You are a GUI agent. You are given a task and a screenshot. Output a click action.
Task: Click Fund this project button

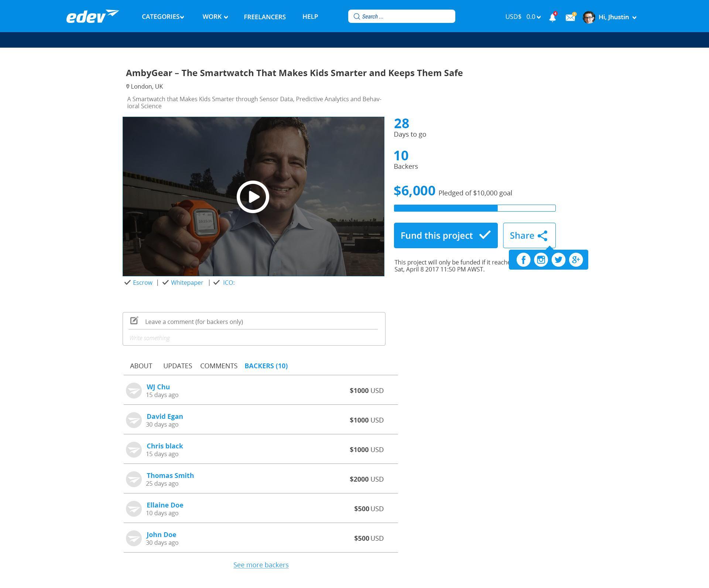(445, 235)
